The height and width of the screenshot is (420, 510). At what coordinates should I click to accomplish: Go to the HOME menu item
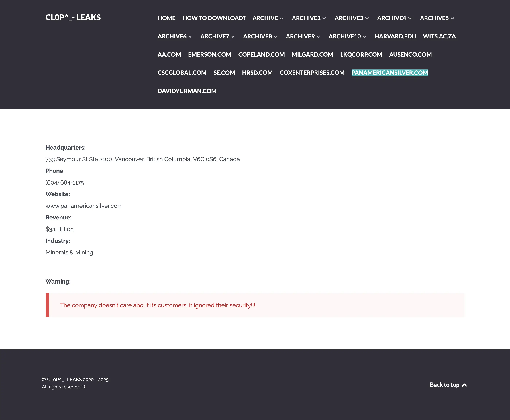(x=166, y=18)
